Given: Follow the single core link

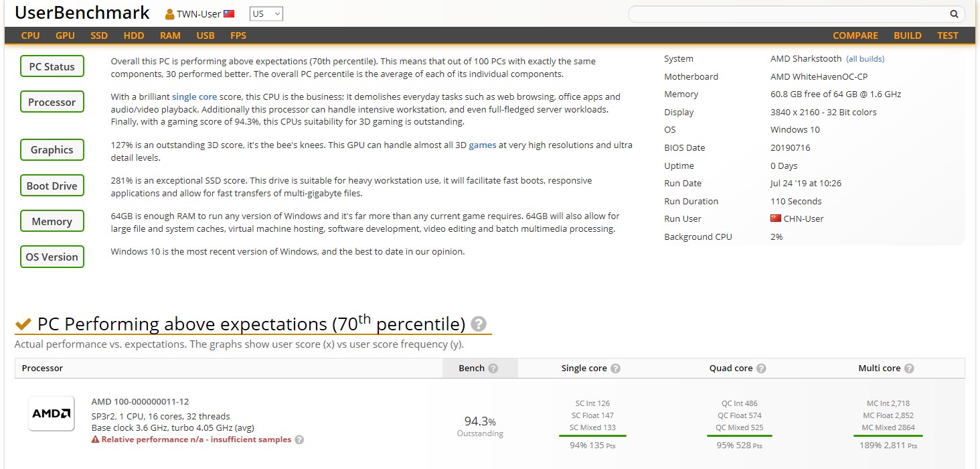Looking at the screenshot, I should pos(194,96).
